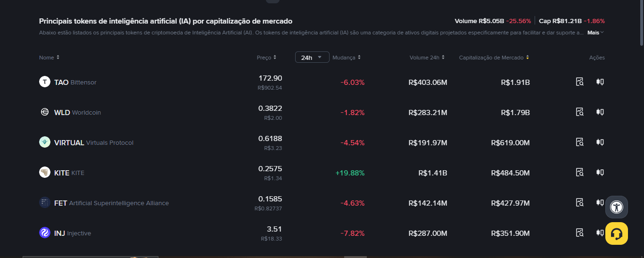
Task: Click the Bittensor TAO coin logo
Action: coord(45,82)
